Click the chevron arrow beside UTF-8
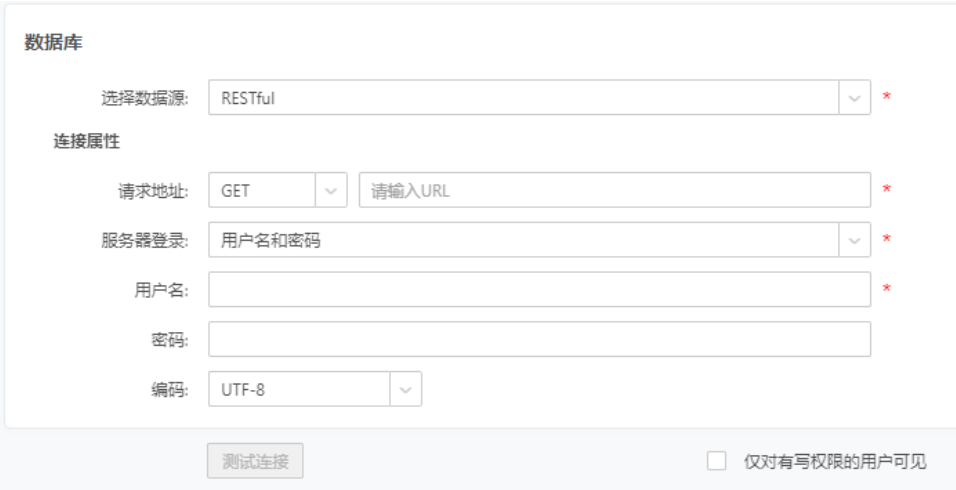The height and width of the screenshot is (490, 956). tap(405, 390)
